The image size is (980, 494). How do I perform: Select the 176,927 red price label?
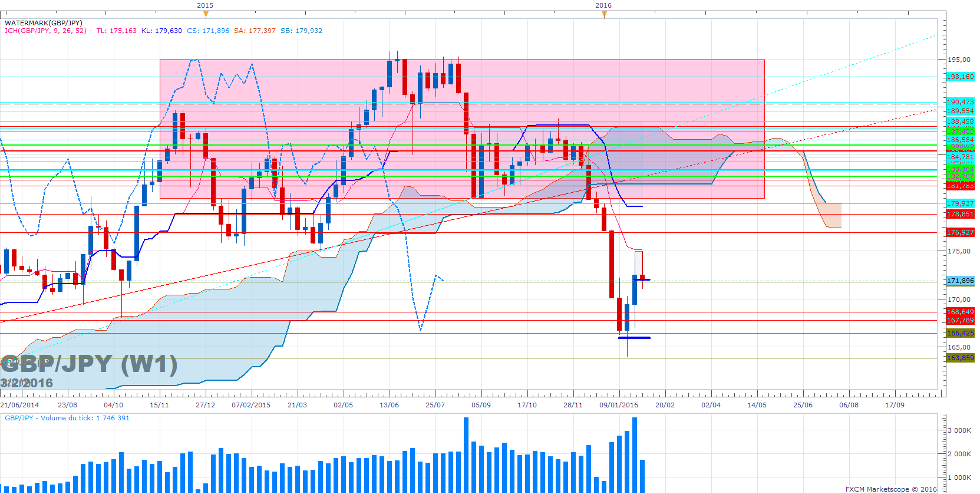coord(961,232)
